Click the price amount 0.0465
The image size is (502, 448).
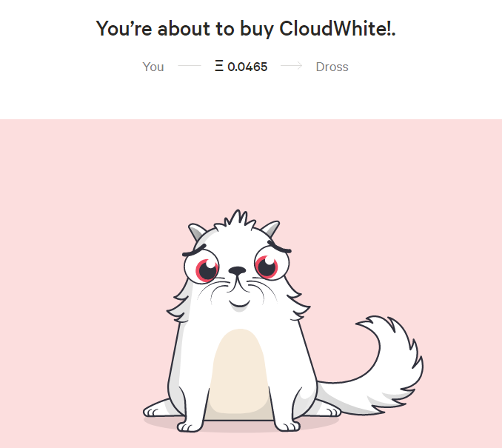coord(247,67)
